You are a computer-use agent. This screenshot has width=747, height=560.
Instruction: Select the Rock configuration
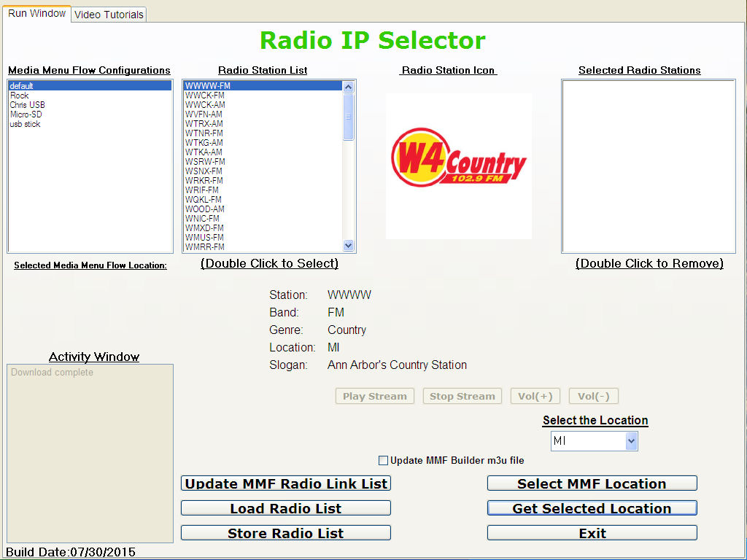click(90, 96)
